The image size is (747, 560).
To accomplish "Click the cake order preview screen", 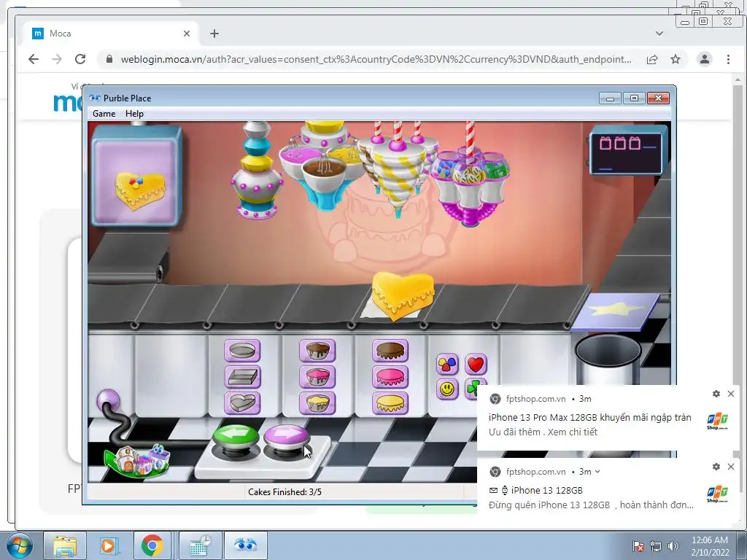I will pos(136,175).
